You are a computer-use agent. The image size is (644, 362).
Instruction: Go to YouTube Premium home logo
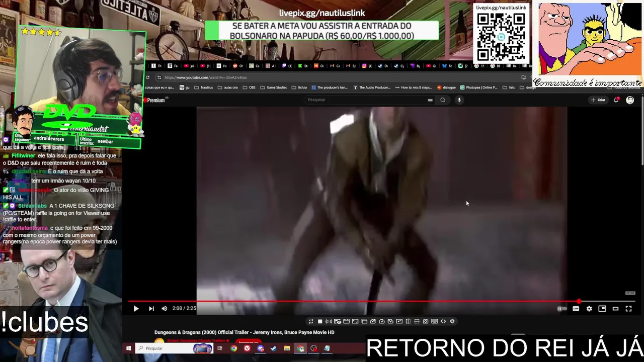click(x=155, y=100)
